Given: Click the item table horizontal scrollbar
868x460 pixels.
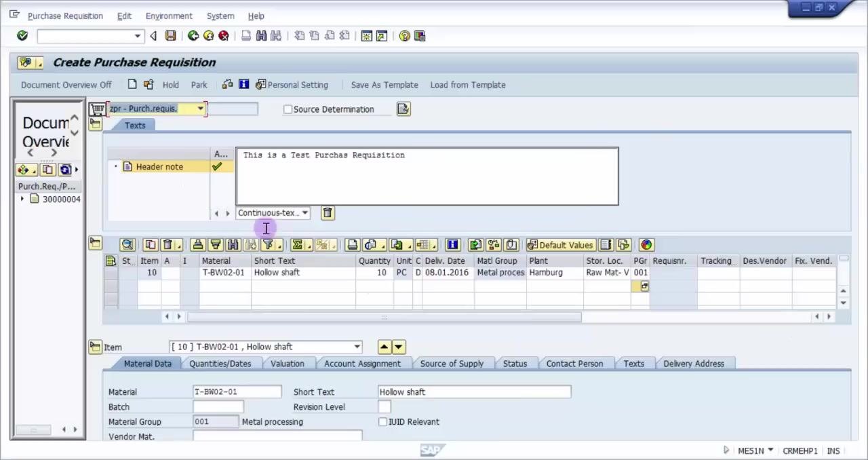Looking at the screenshot, I should click(x=384, y=317).
